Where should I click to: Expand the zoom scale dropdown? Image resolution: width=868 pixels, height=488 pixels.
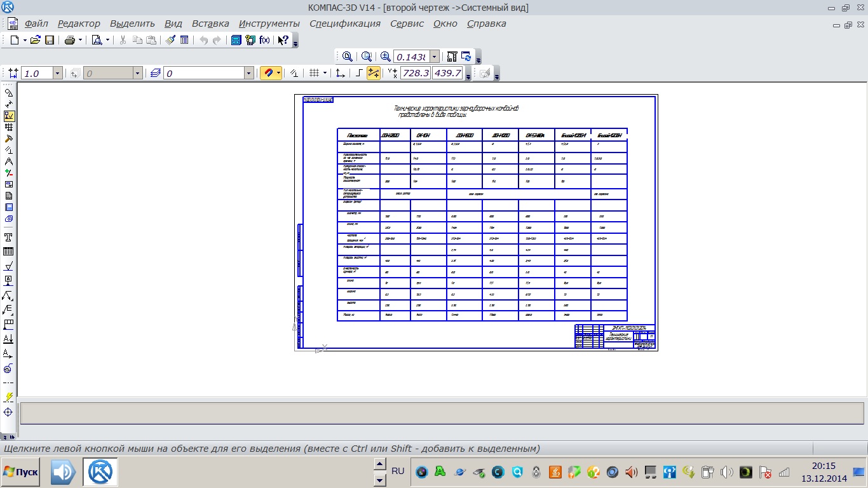click(x=435, y=56)
